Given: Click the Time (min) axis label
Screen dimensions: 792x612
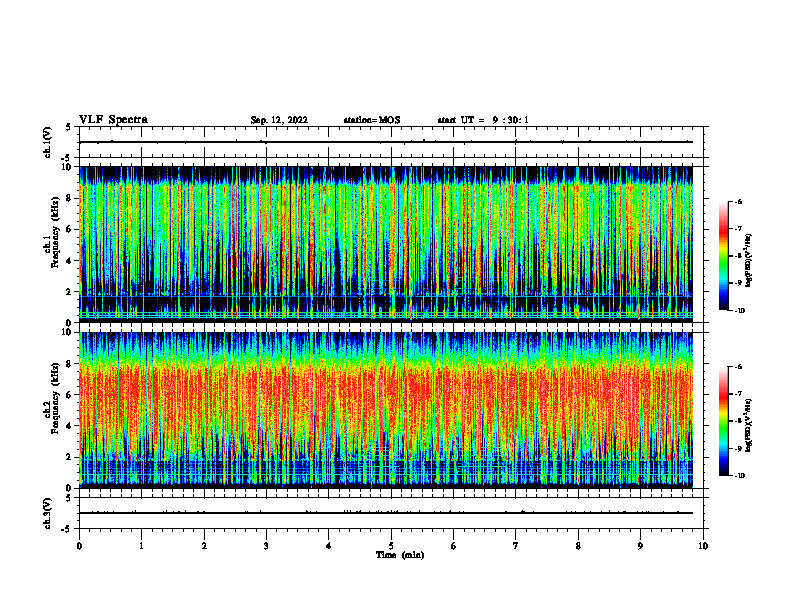Looking at the screenshot, I should pyautogui.click(x=400, y=555).
